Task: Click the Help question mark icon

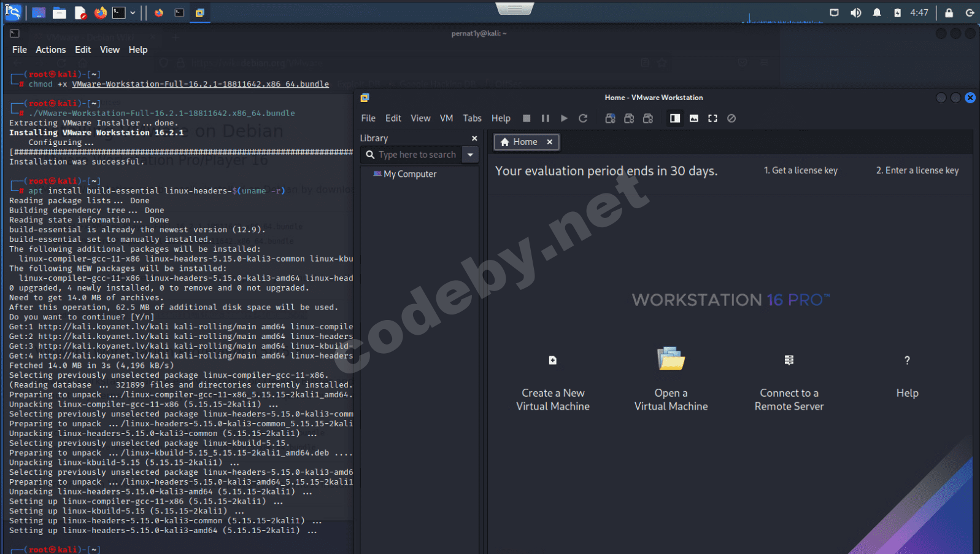Action: [x=907, y=361]
